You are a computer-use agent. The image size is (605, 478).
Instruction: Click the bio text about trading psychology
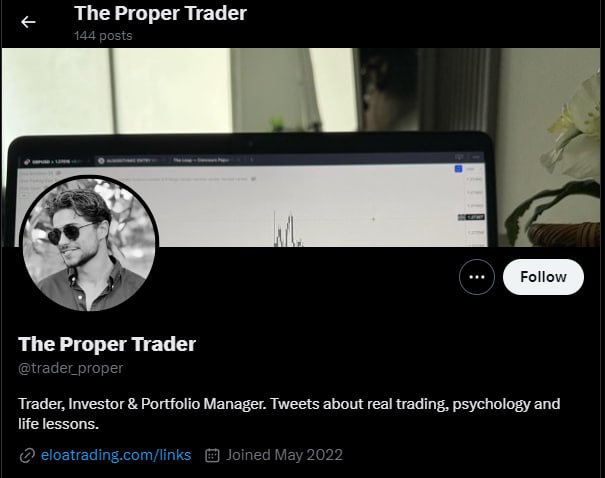[x=289, y=414]
